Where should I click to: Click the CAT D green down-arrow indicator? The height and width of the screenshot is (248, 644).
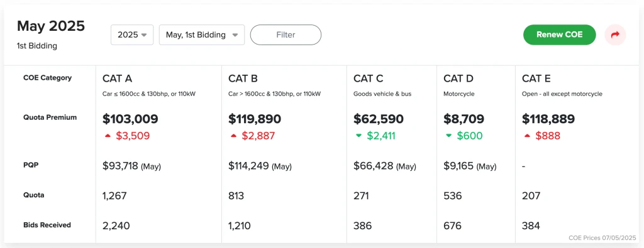(x=449, y=136)
